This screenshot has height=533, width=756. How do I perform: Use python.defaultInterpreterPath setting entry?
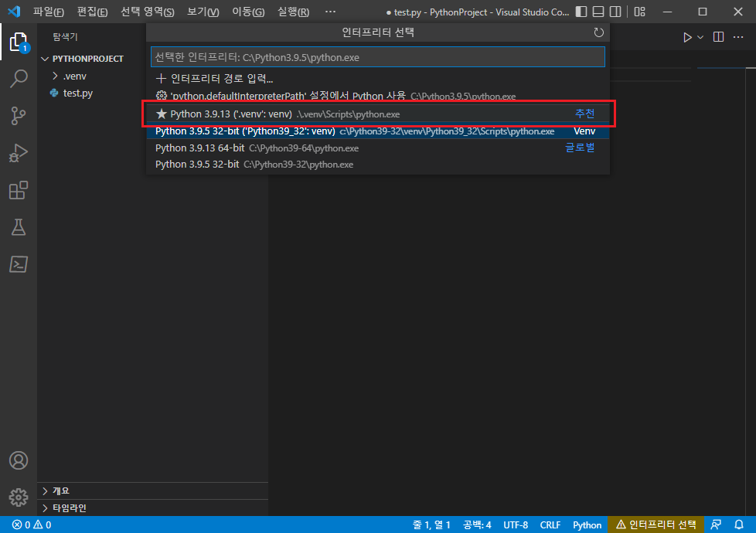click(377, 96)
